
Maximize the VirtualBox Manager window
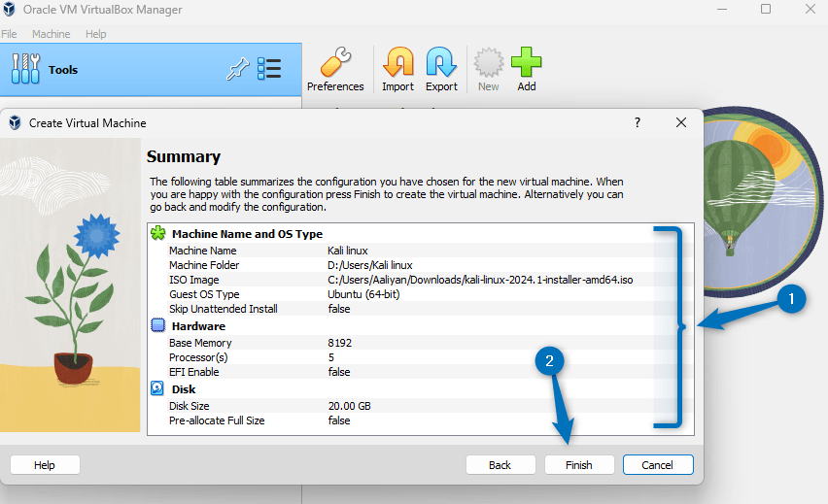pyautogui.click(x=766, y=9)
